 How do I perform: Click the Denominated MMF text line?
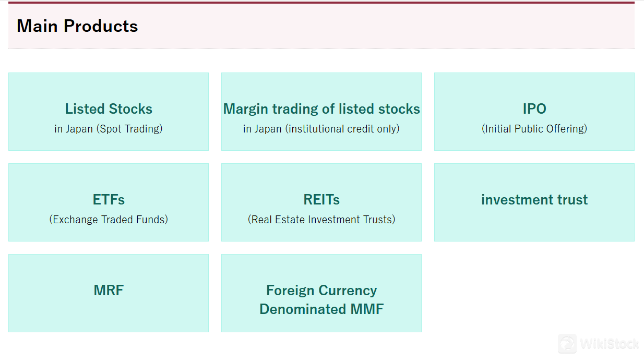click(321, 309)
